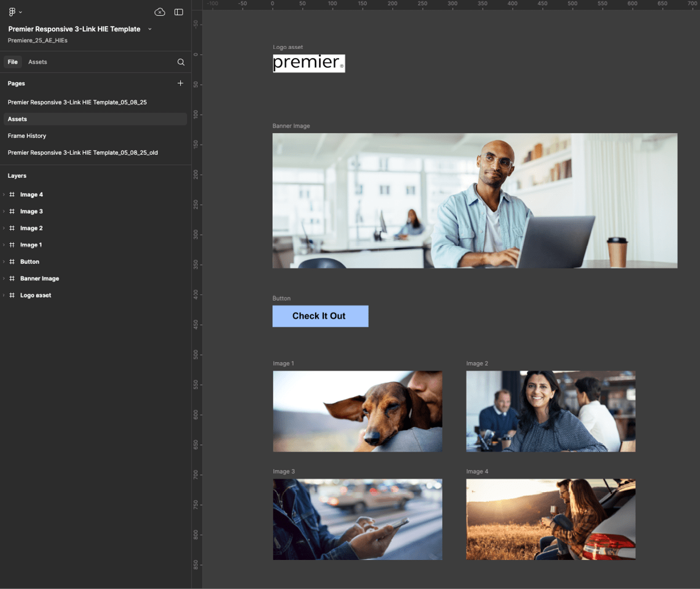Click the frame icon beside Image 4
The height and width of the screenshot is (589, 700).
[x=12, y=195]
